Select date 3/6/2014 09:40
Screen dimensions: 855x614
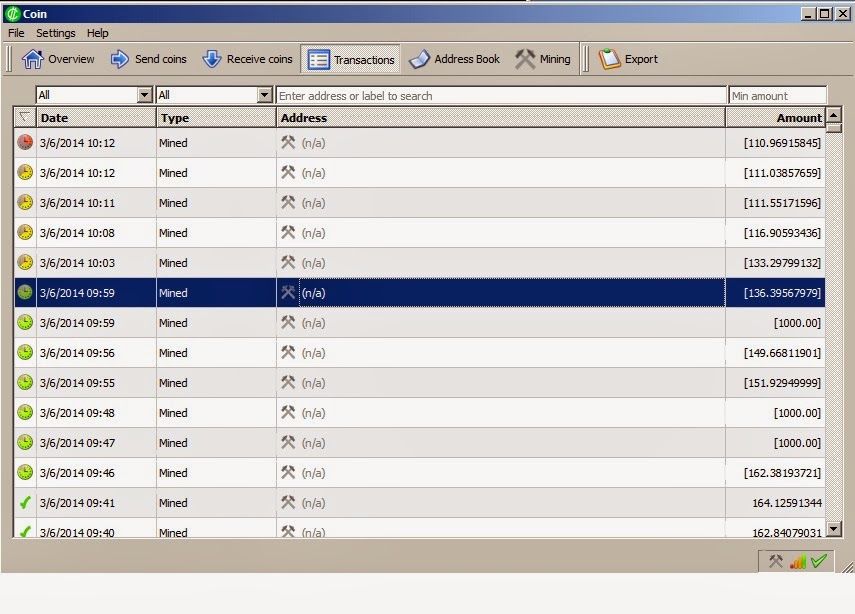pos(77,532)
